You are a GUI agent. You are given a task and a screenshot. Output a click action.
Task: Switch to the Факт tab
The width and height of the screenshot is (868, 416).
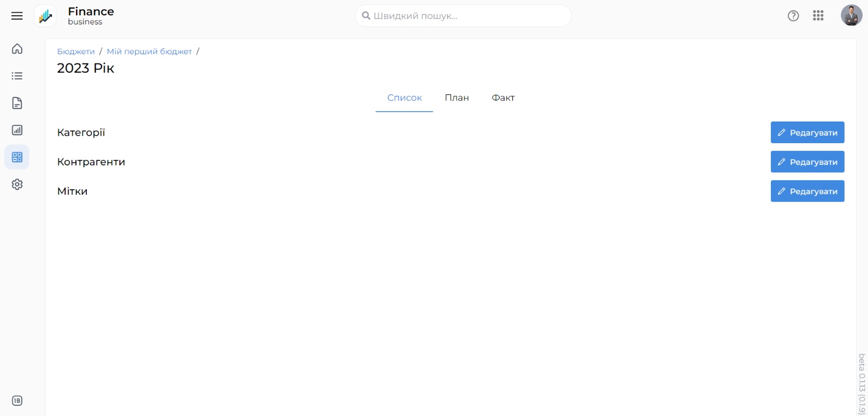pos(503,98)
